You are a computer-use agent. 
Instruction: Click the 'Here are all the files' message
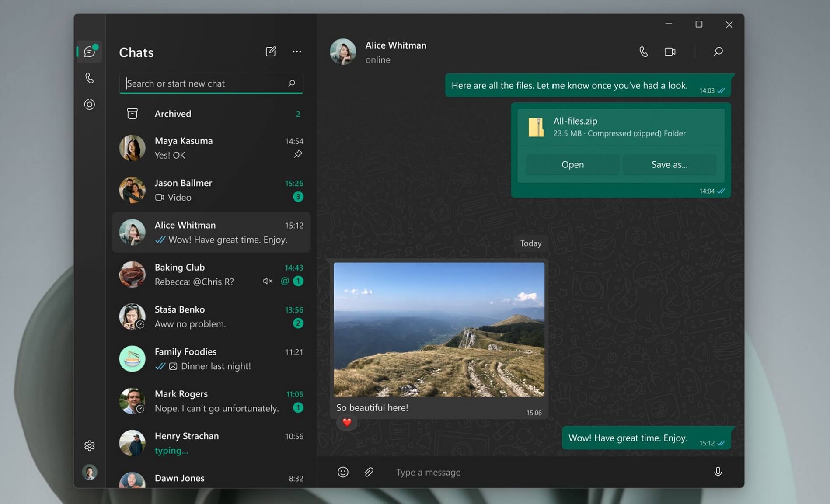588,85
